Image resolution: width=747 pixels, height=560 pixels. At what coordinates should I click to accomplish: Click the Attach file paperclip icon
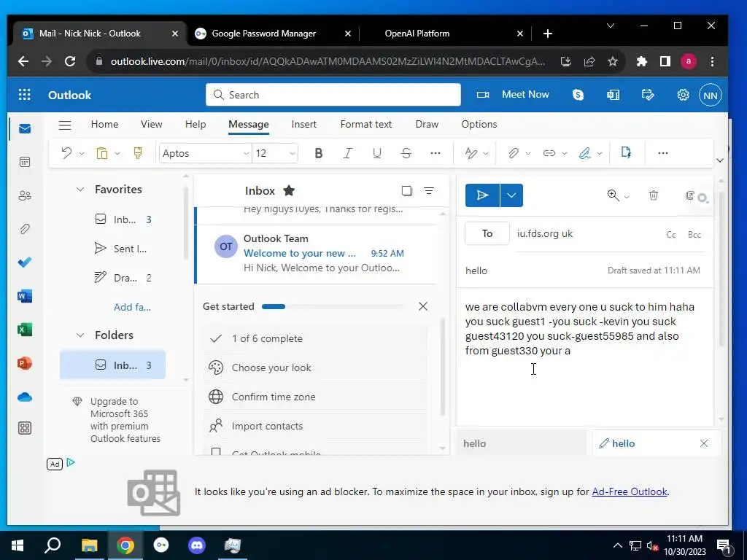513,153
